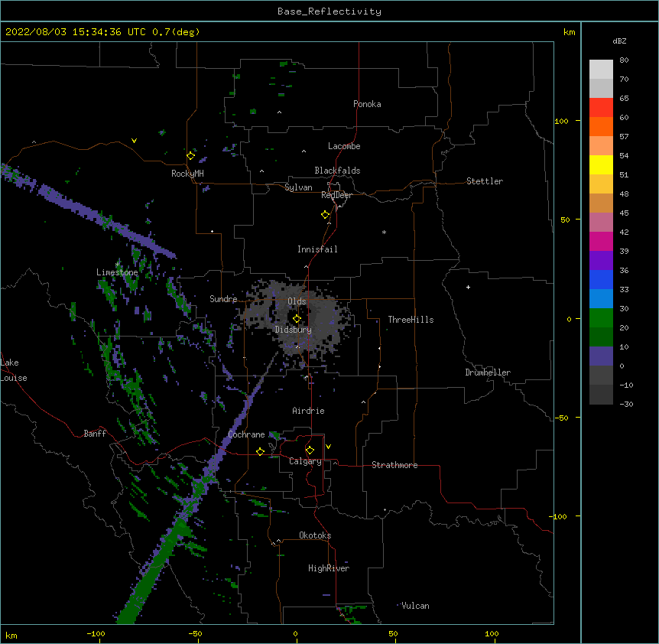
Task: Select the yellow diamond radar-site marker below Olds
Action: pos(297,318)
